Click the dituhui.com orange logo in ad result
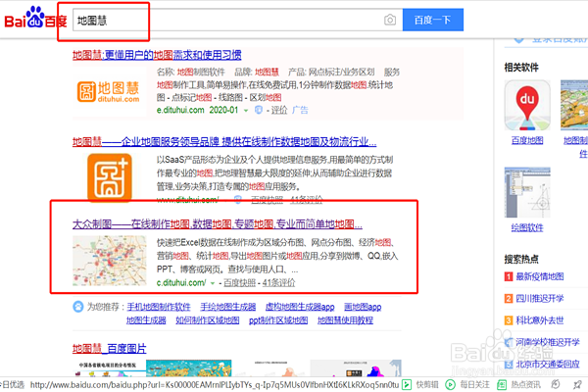The height and width of the screenshot is (392, 588). tap(109, 92)
